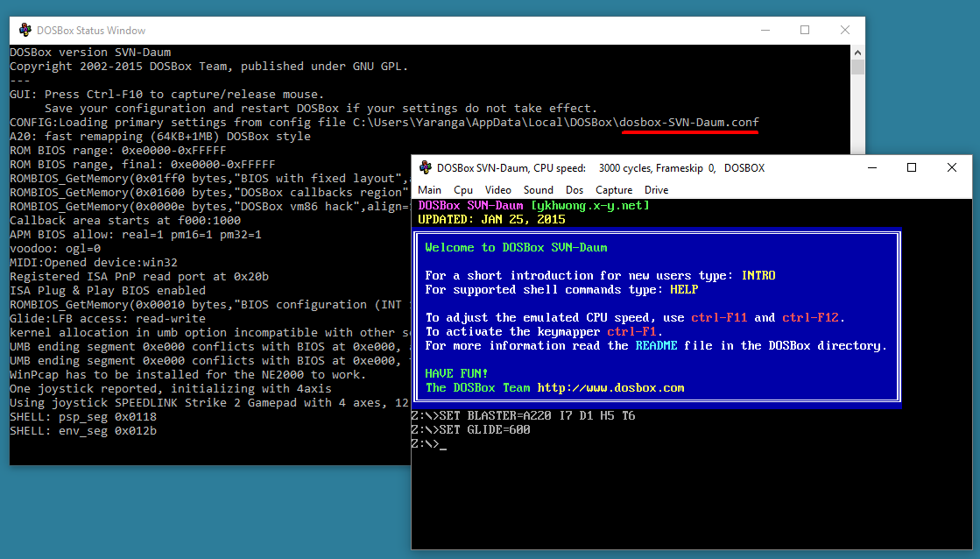Image resolution: width=980 pixels, height=559 pixels.
Task: Click 'DOSBox version SVN-Daum' line in Status Window
Action: 90,53
